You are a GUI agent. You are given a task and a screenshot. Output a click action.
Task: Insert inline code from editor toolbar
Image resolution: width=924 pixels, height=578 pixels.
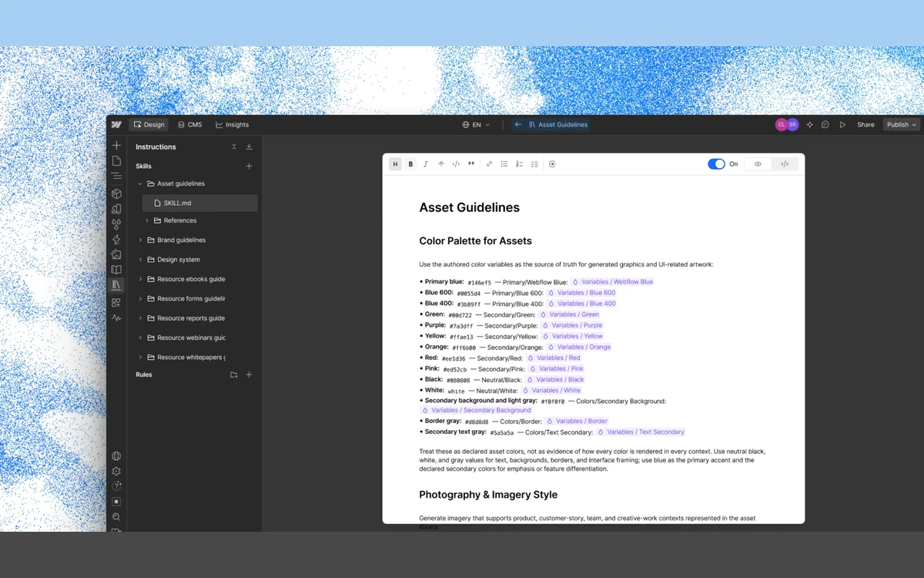456,164
